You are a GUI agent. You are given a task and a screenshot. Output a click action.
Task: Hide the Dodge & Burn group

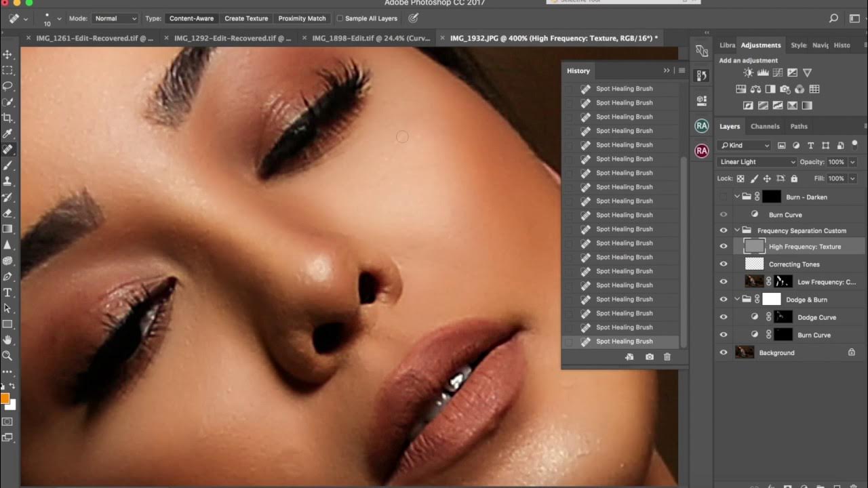[724, 300]
